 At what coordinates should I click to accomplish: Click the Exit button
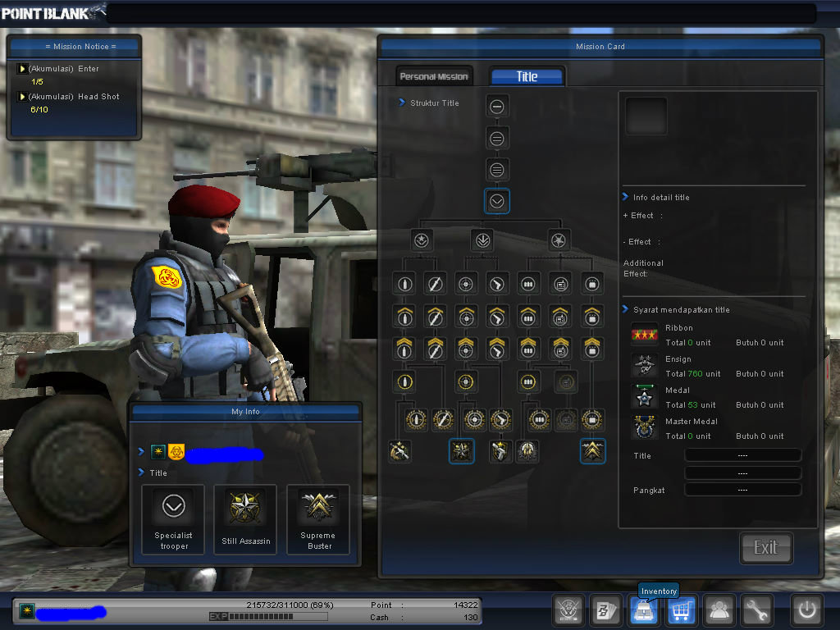(x=765, y=547)
